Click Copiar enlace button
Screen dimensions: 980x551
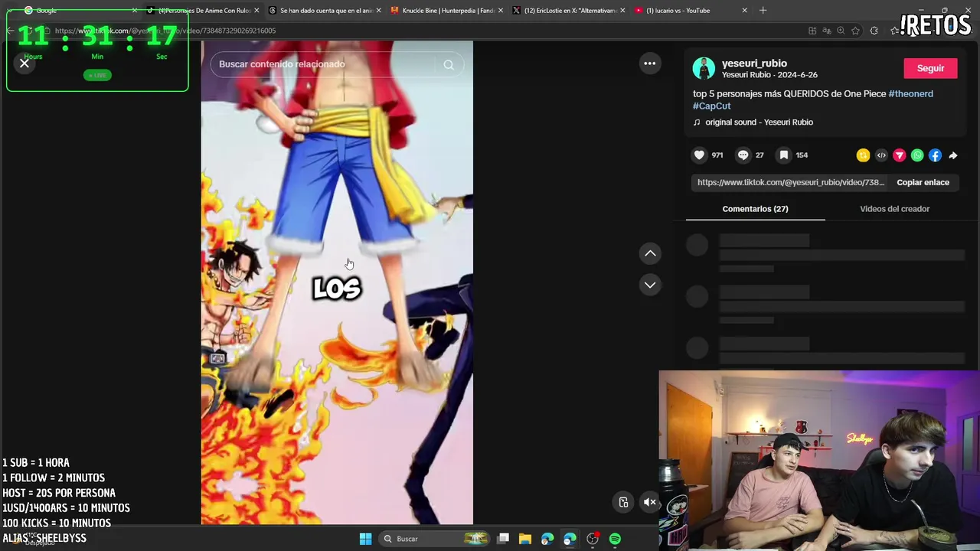point(923,182)
